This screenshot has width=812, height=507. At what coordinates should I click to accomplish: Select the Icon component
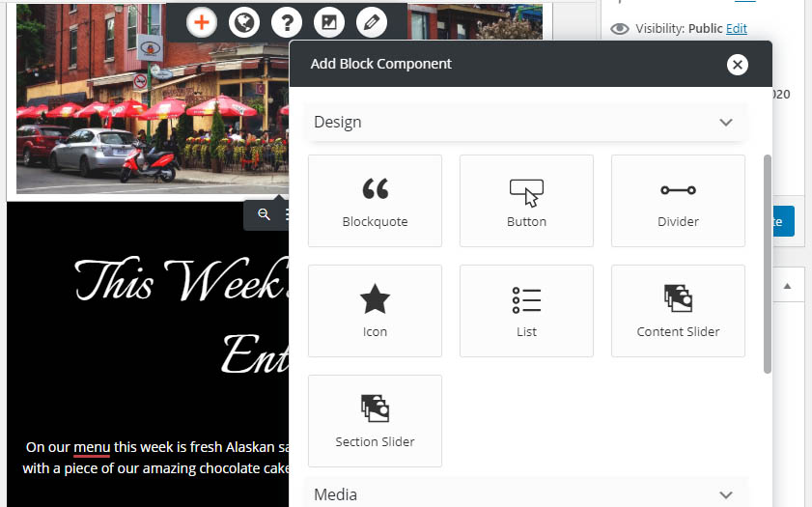pyautogui.click(x=375, y=311)
